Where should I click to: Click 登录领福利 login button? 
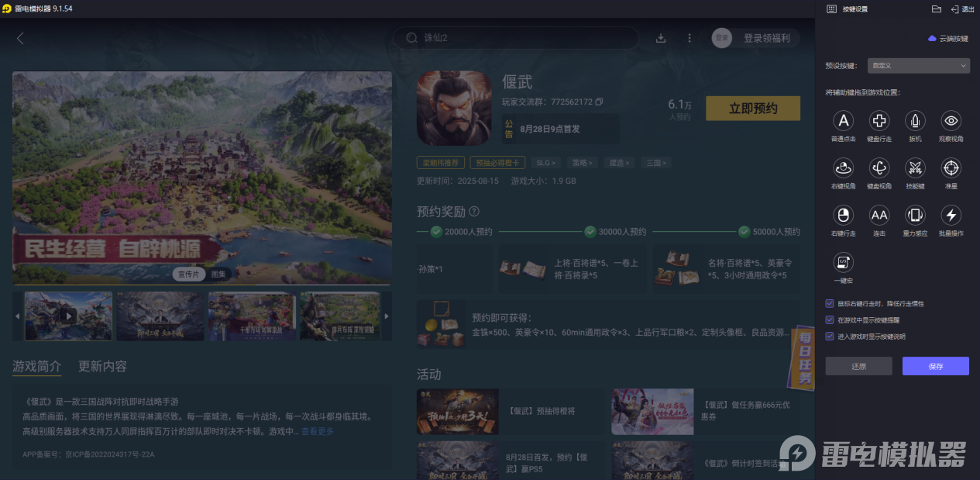(767, 38)
